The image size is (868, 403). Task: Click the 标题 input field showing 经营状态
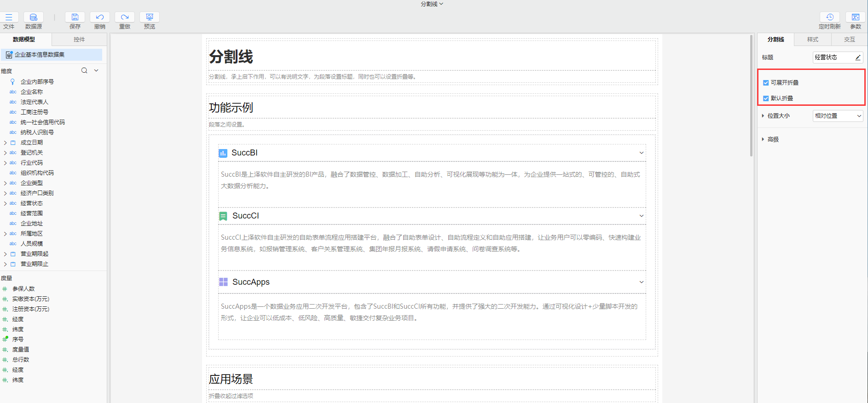tap(833, 58)
